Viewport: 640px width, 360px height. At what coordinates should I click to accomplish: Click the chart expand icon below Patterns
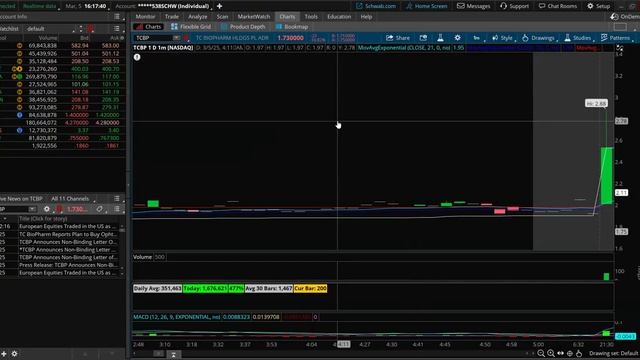point(620,48)
